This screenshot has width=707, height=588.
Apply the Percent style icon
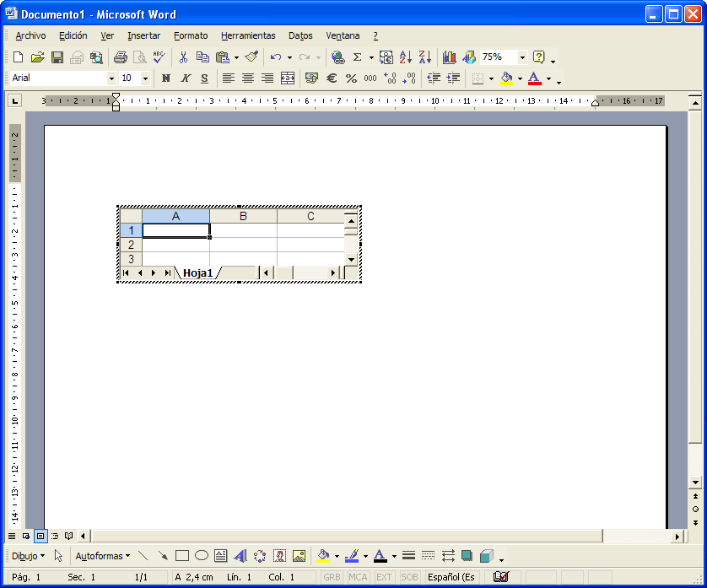tap(350, 78)
